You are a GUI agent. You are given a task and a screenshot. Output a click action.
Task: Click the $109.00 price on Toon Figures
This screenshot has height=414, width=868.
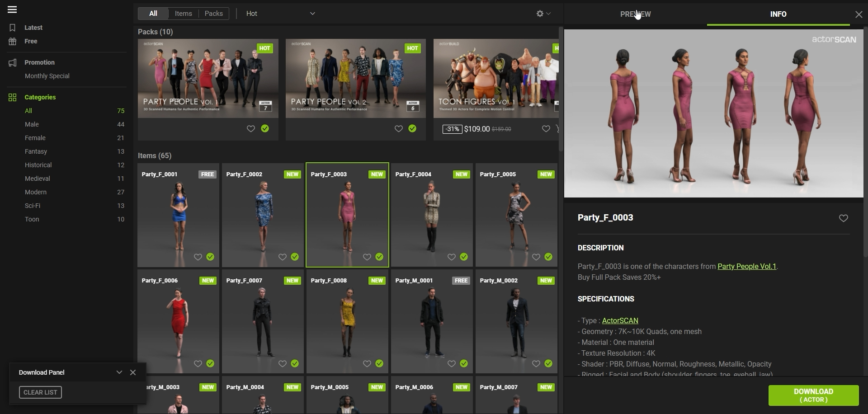(x=477, y=129)
